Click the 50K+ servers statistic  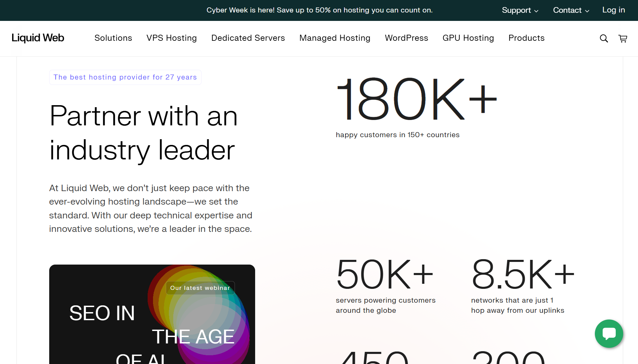tap(385, 275)
